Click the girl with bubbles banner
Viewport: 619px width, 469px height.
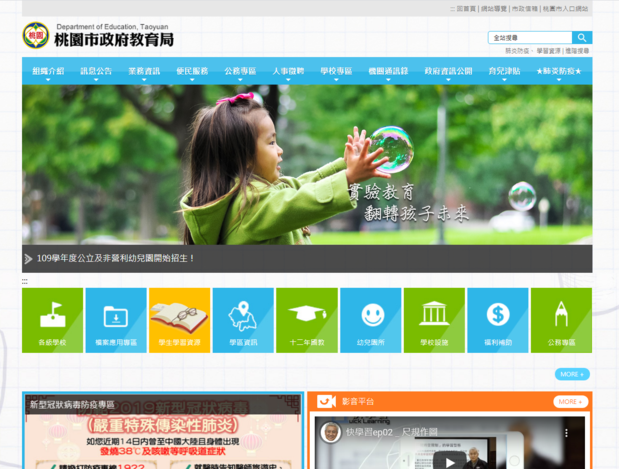click(307, 165)
